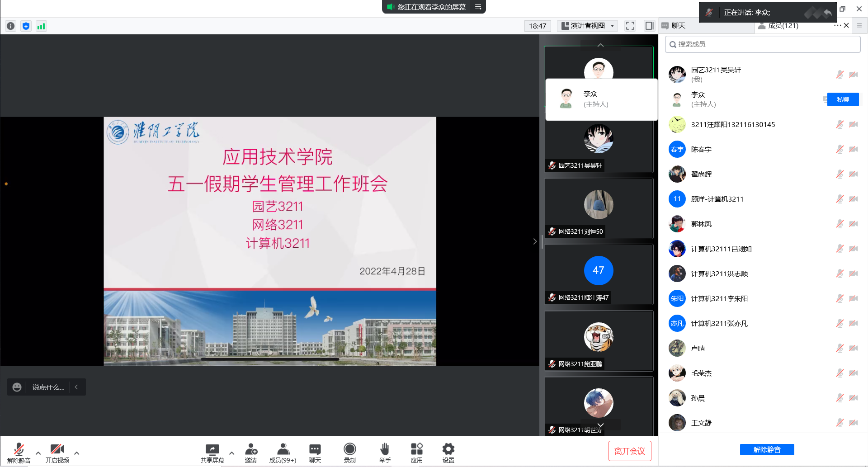The width and height of the screenshot is (868, 467).
Task: Click the camera-off icon for 陈春宇
Action: [x=854, y=149]
